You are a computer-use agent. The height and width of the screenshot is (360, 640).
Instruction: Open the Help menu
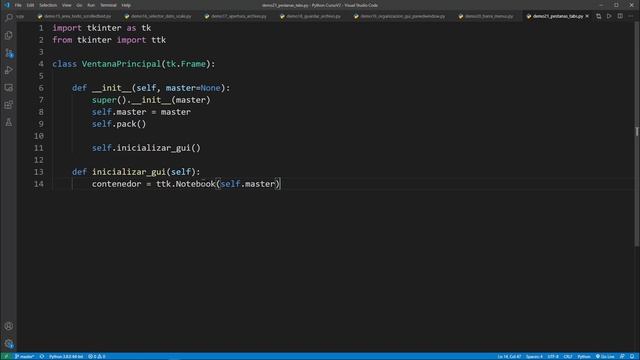coord(126,5)
